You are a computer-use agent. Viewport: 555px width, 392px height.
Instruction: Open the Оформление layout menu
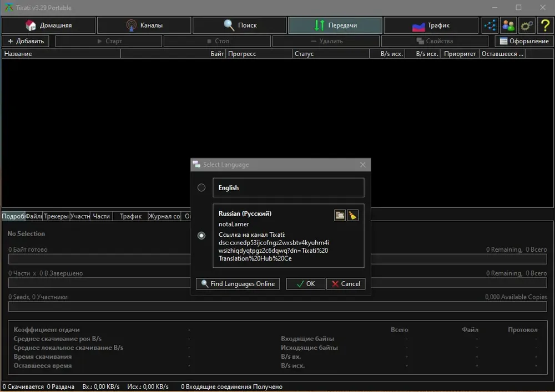524,41
